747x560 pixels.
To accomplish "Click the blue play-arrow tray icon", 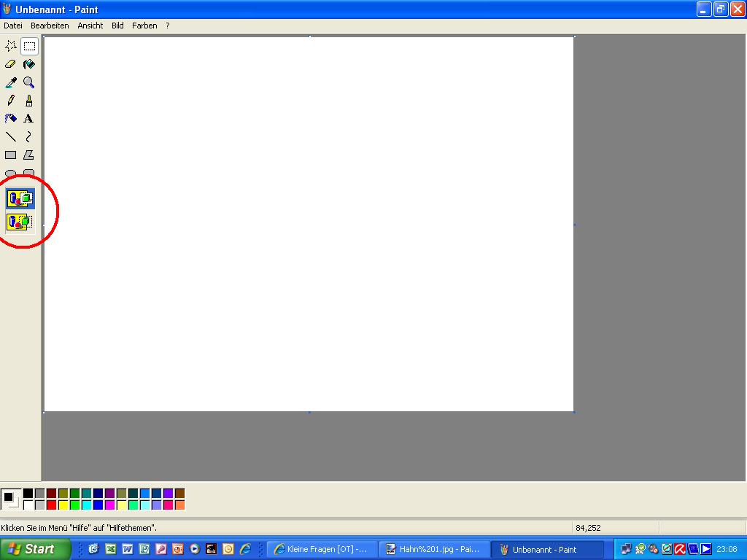I will pyautogui.click(x=706, y=549).
